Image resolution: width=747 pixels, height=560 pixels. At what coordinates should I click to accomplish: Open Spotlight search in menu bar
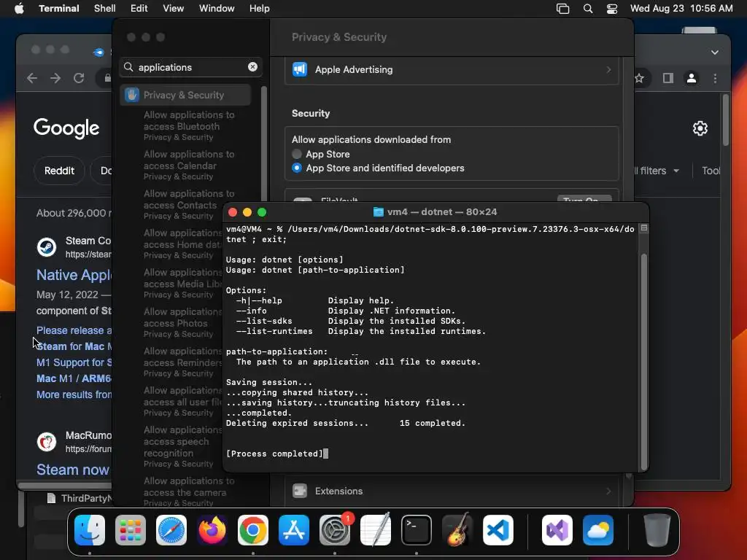588,9
